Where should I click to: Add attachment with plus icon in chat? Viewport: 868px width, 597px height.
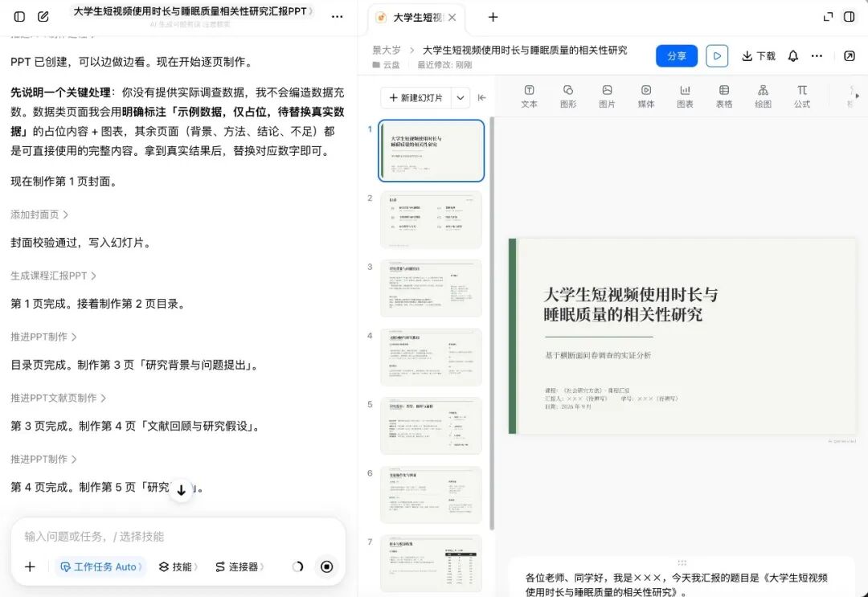click(30, 566)
